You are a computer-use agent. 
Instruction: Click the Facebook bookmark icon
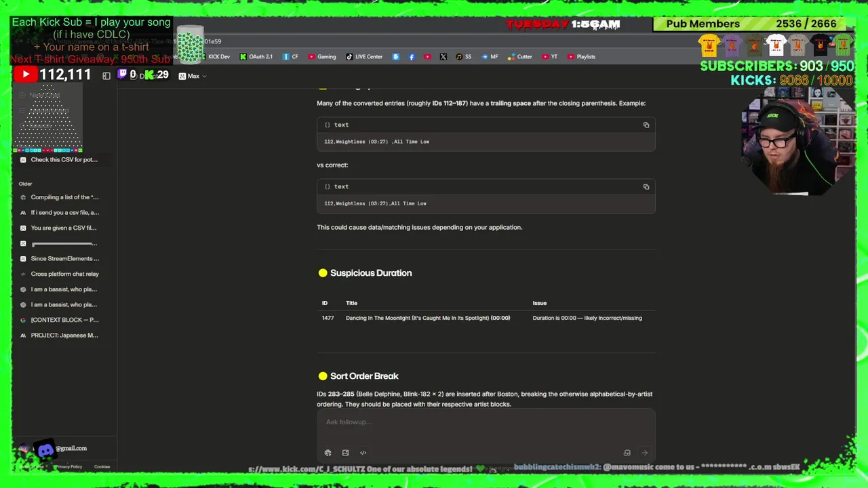tap(412, 57)
